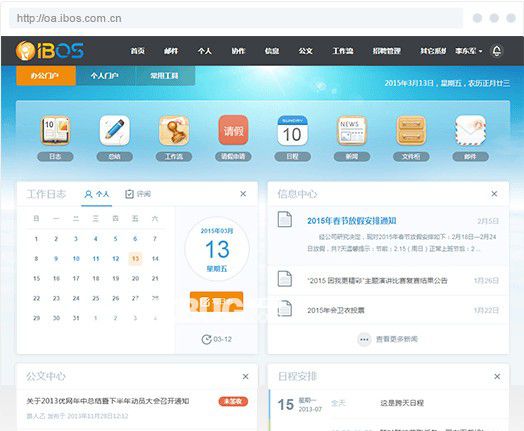Click 查看更多新闻 to view more news

397,339
